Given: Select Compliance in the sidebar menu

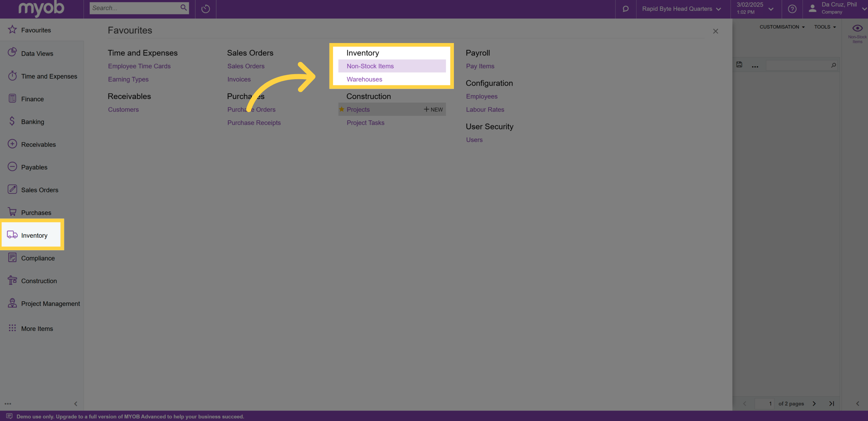Looking at the screenshot, I should pyautogui.click(x=38, y=258).
